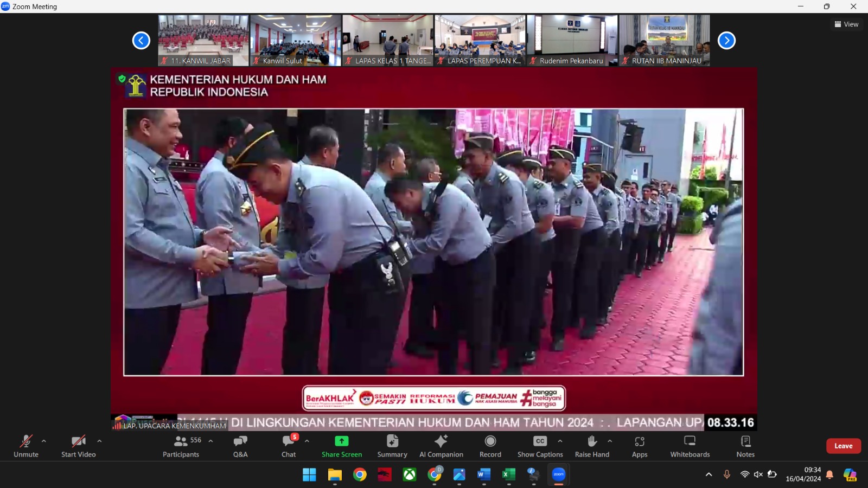Unmute the microphone
868x488 pixels.
pos(26,446)
